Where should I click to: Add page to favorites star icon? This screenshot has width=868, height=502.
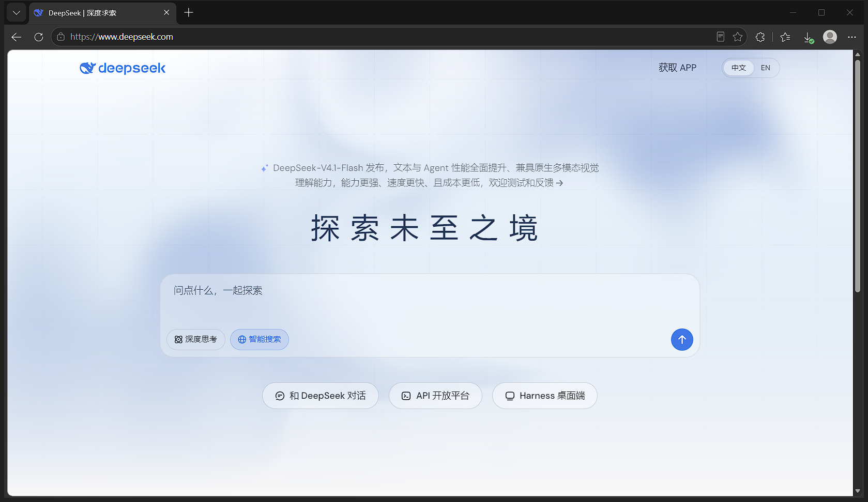point(738,37)
